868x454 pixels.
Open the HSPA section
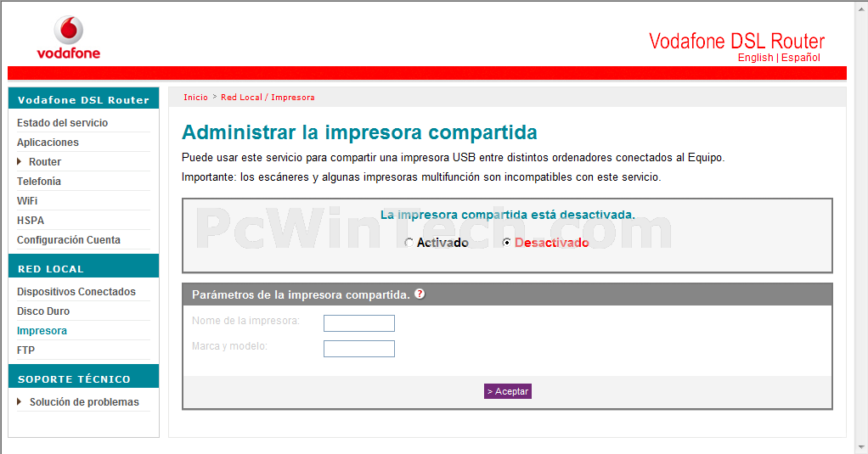pos(31,220)
